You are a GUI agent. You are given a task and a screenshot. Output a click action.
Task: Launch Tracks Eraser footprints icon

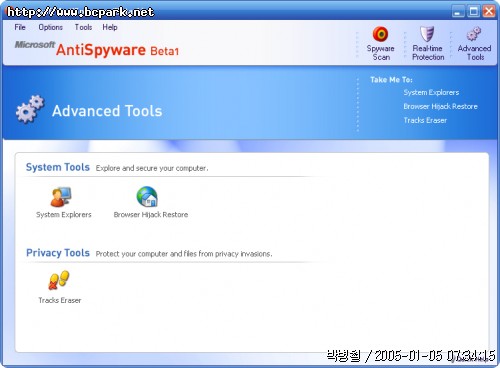pos(59,280)
